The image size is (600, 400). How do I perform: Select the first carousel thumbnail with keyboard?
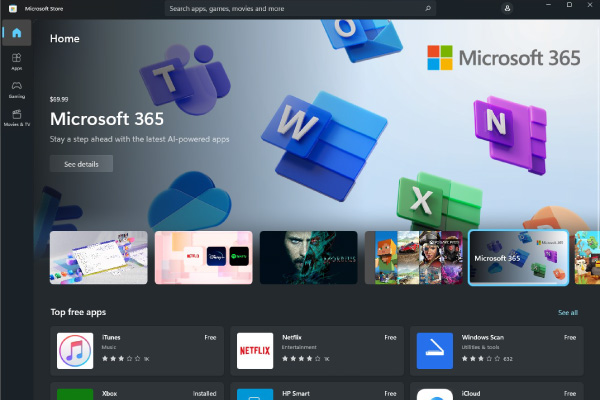click(x=99, y=258)
